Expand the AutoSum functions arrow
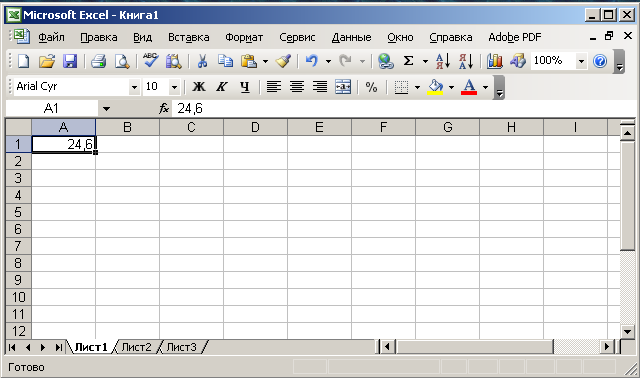Viewport: 640px width, 378px height. tap(425, 62)
